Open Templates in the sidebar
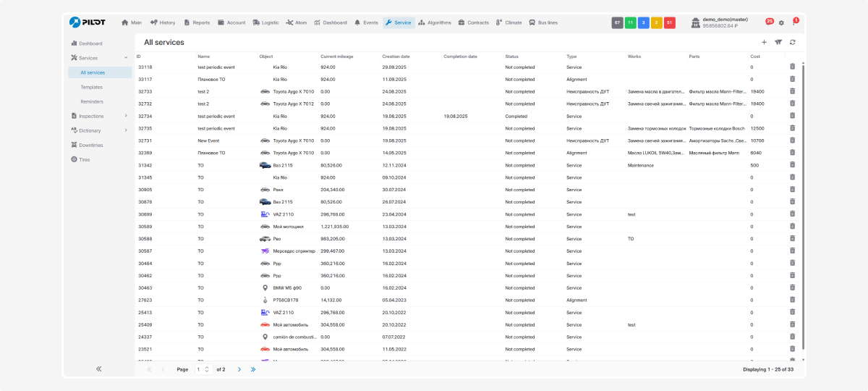 point(91,87)
